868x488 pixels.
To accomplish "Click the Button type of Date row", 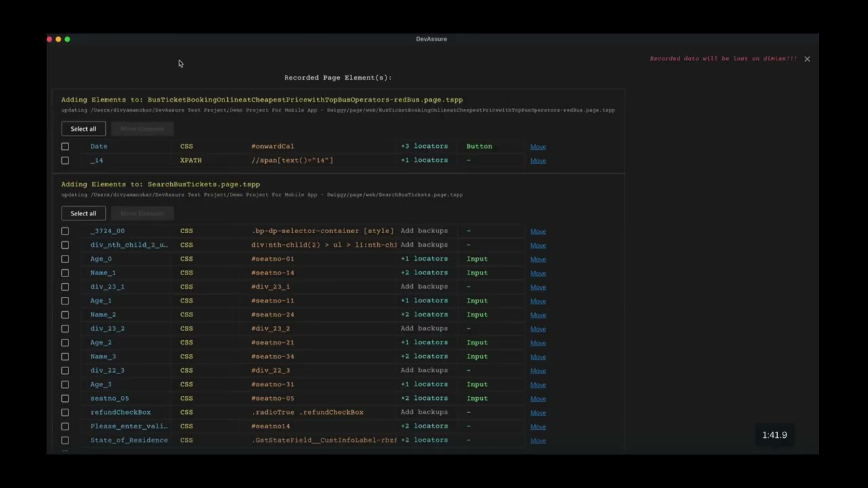I will (x=479, y=146).
